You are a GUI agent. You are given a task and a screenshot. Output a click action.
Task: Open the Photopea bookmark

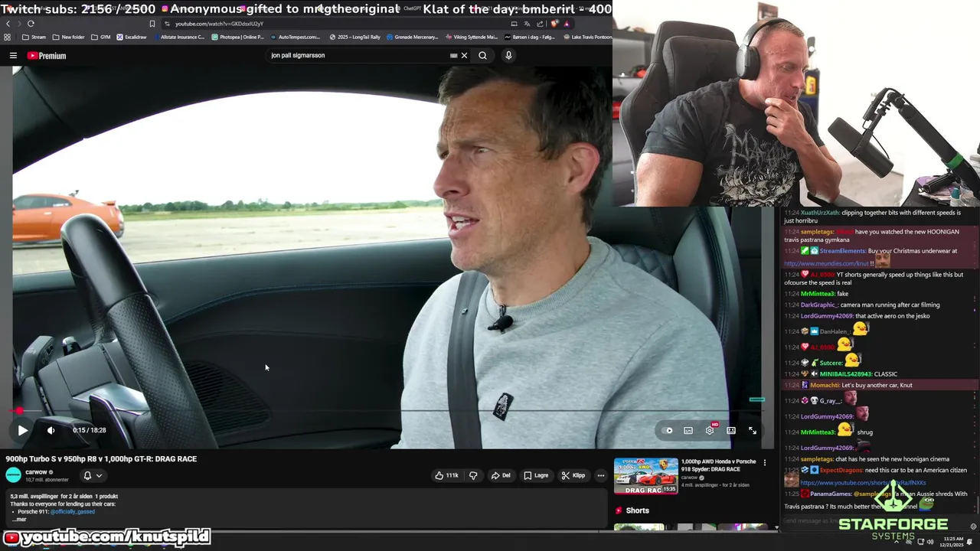point(237,37)
